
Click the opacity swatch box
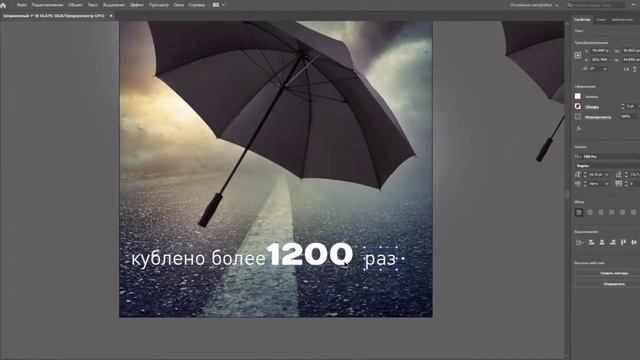(578, 117)
